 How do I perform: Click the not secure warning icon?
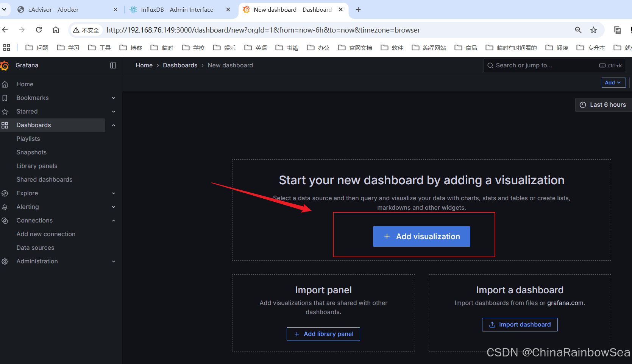[x=76, y=30]
